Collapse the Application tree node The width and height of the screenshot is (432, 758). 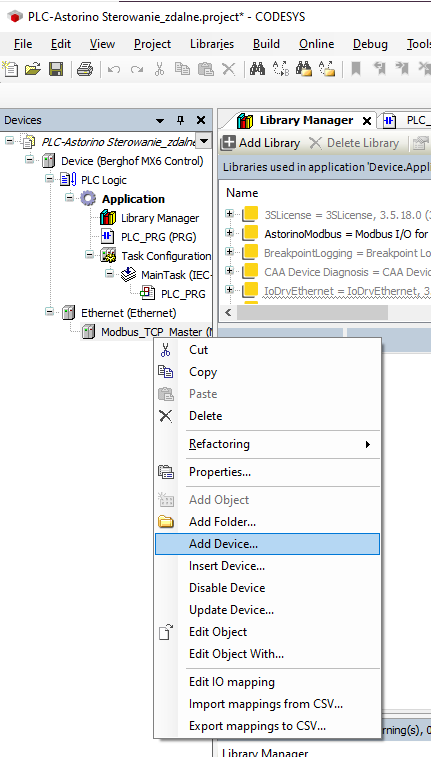point(70,198)
